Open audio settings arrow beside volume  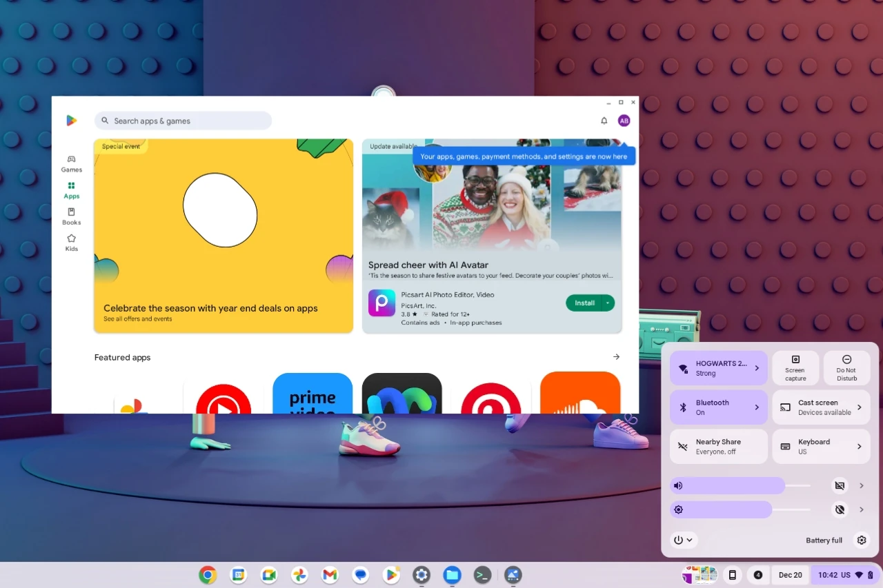pyautogui.click(x=862, y=486)
